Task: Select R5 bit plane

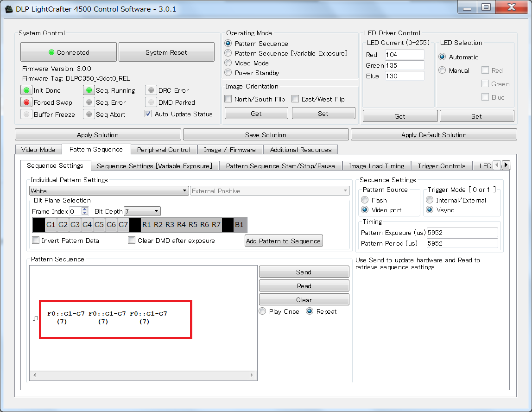Action: (193, 225)
